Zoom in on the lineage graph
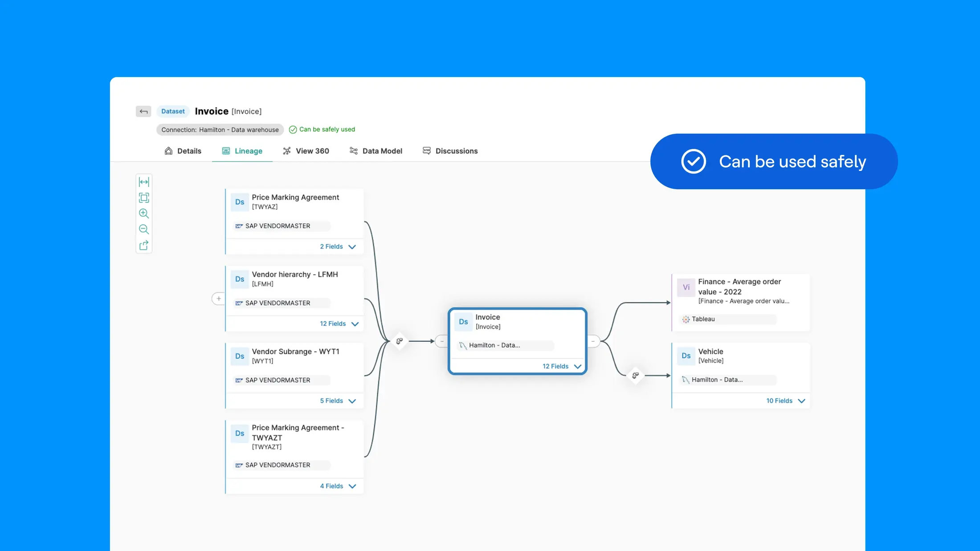The height and width of the screenshot is (551, 980). (144, 214)
